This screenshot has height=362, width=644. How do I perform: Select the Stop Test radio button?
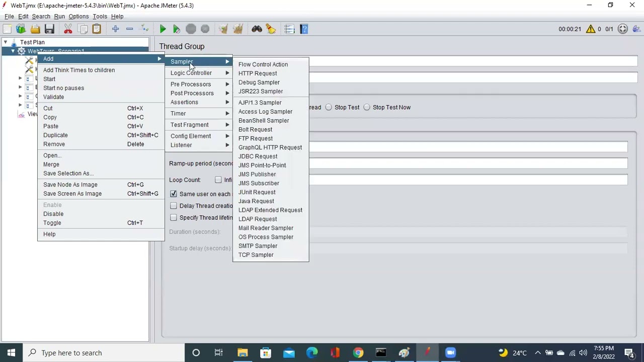(329, 107)
